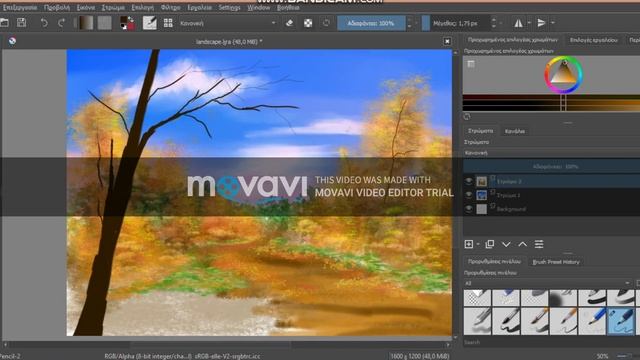The width and height of the screenshot is (640, 360).
Task: Pick a hue on the color wheel ring
Action: 563,75
